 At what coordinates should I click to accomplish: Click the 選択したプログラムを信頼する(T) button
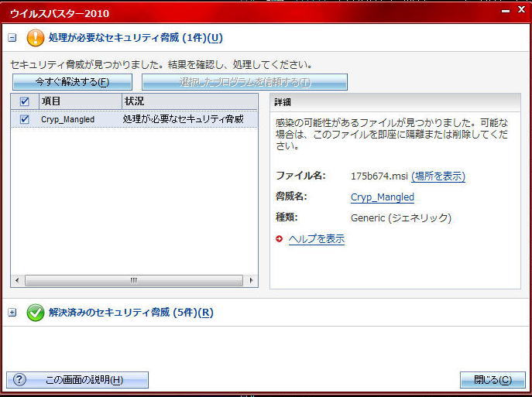[x=245, y=82]
